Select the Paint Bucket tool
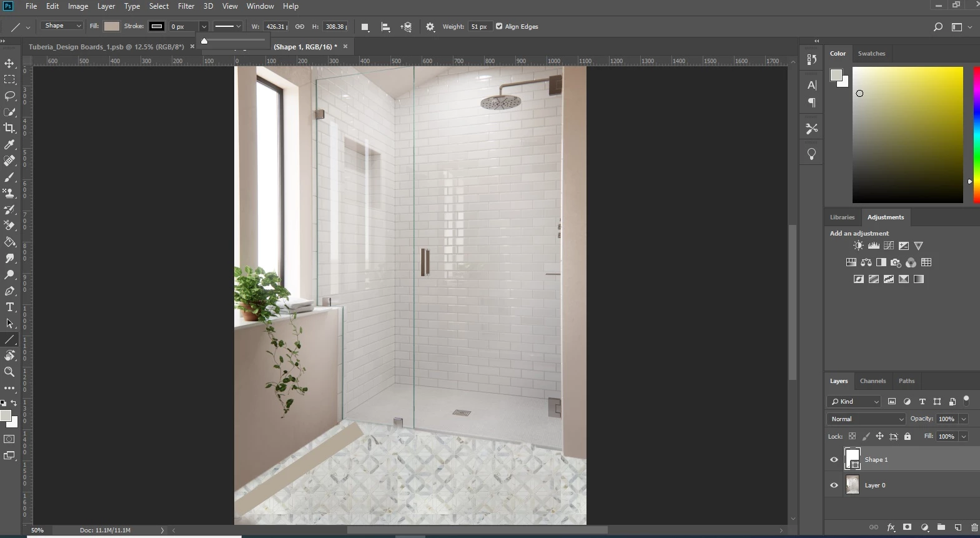Screen dimensions: 980x538 tap(9, 242)
